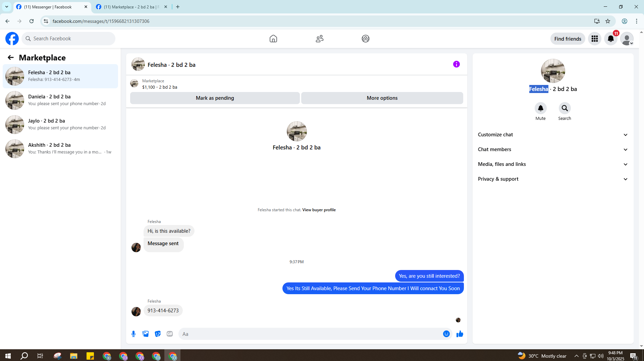Open a new Chrome tab
This screenshot has width=644, height=361.
[x=178, y=7]
